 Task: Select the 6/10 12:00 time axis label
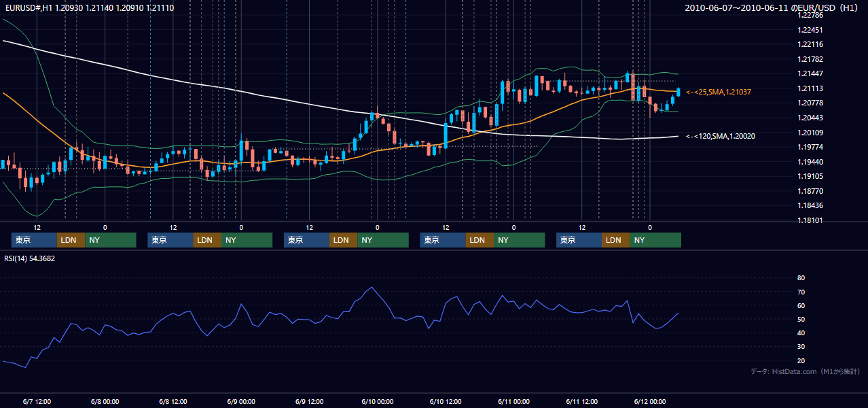[x=446, y=402]
